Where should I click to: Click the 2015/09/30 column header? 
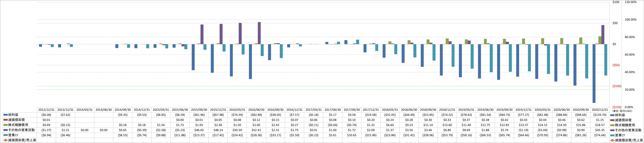[199, 110]
